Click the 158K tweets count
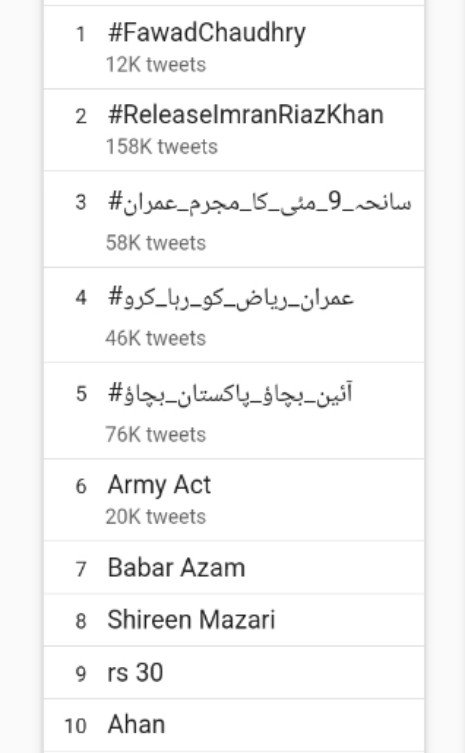 pos(161,147)
